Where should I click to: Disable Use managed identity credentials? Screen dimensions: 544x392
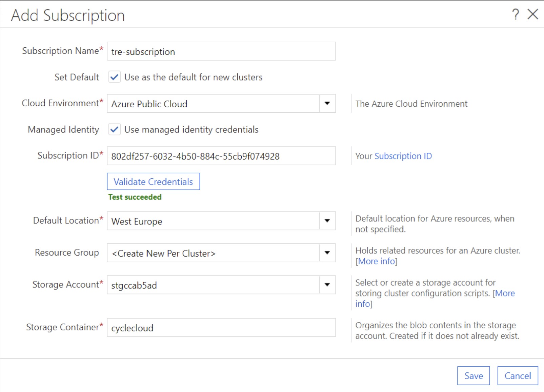(115, 129)
